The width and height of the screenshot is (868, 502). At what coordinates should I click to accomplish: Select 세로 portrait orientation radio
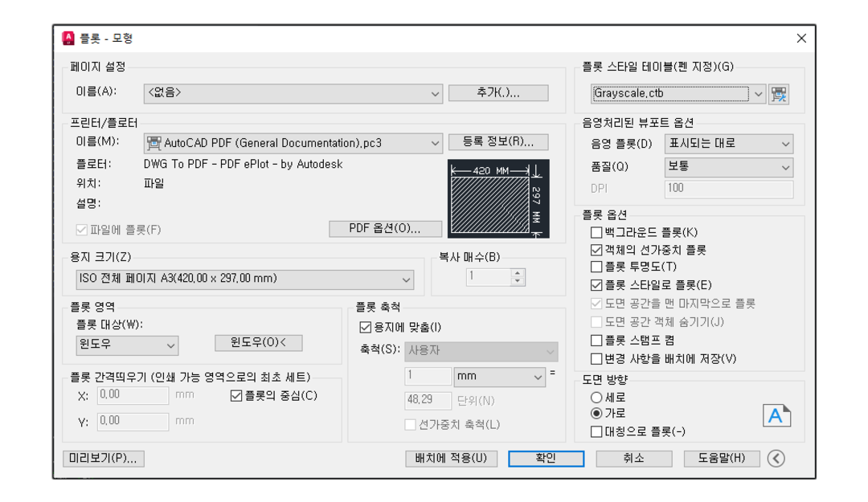click(x=596, y=398)
